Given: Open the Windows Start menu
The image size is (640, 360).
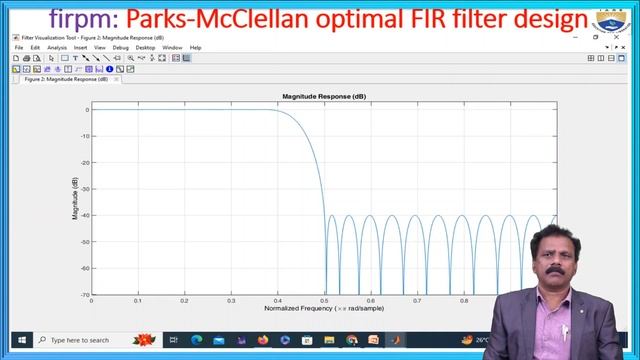Looking at the screenshot, I should pos(22,340).
